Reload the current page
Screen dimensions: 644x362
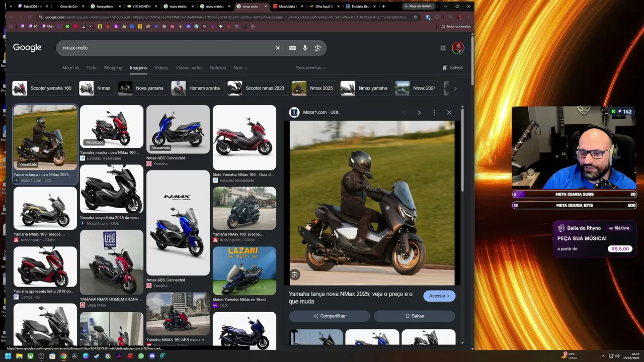[30, 17]
